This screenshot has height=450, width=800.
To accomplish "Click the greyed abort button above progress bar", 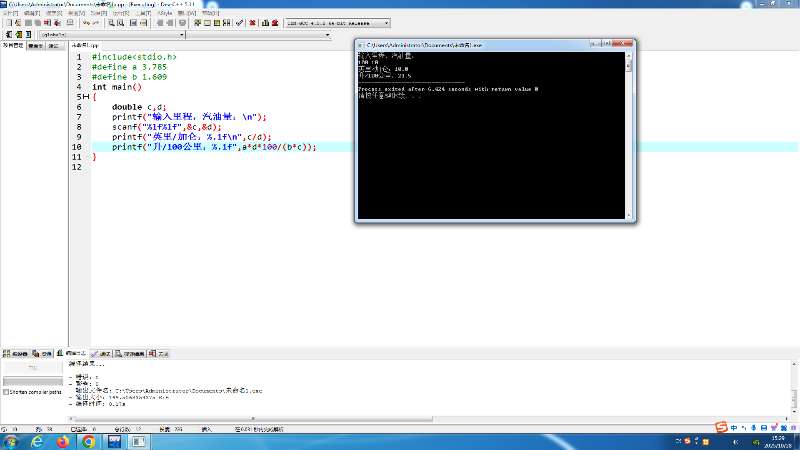I will 33,367.
